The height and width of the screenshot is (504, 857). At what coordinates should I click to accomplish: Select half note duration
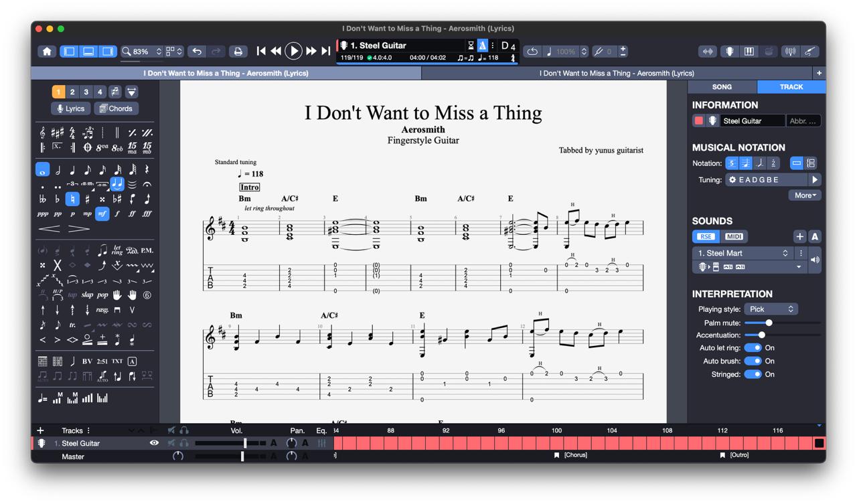[58, 170]
